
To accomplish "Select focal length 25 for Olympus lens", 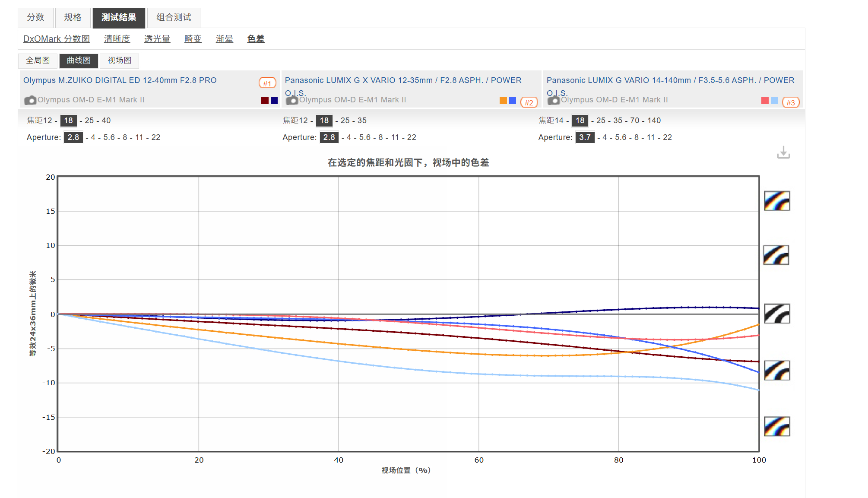I will pos(89,121).
